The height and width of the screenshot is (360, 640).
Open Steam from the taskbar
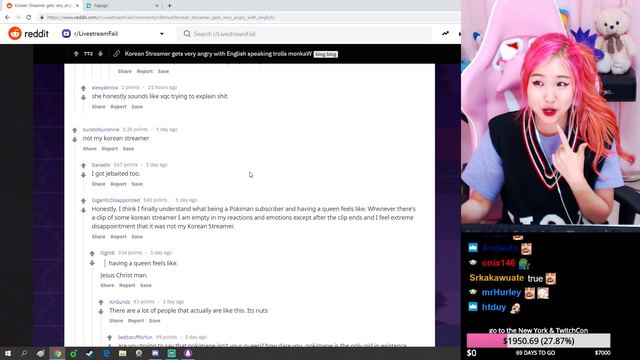[89, 353]
